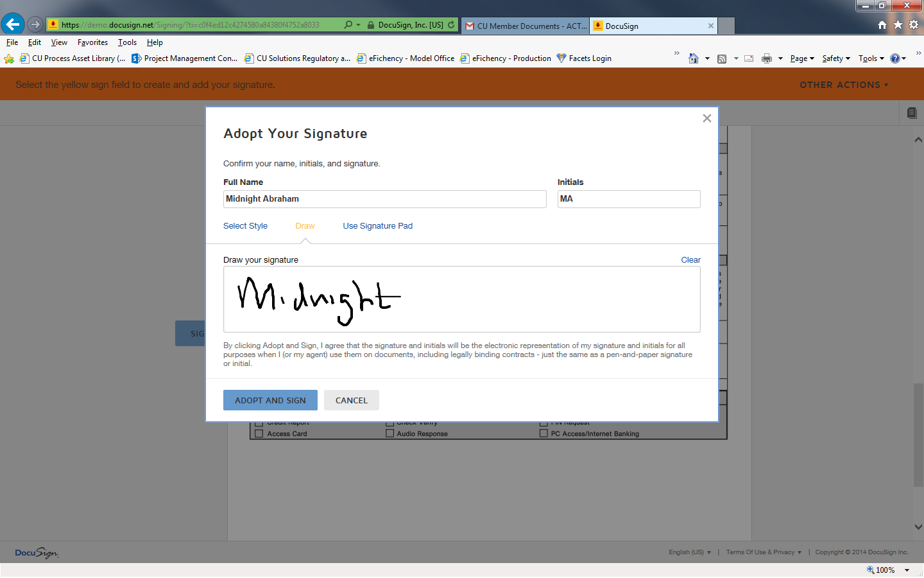
Task: Click the RSS feeds icon
Action: point(722,58)
